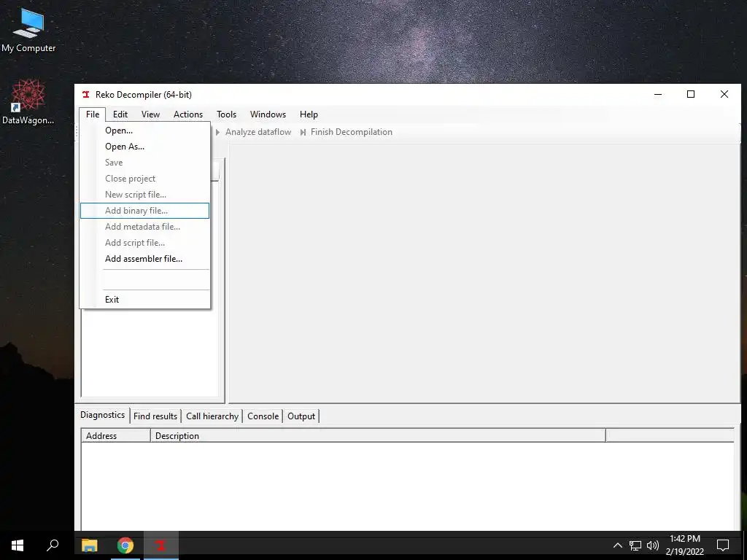Open the Edit menu
This screenshot has height=560, width=747.
pyautogui.click(x=120, y=114)
